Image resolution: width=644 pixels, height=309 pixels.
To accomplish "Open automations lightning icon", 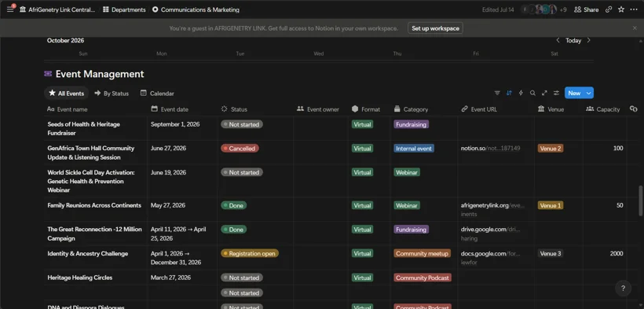I will [x=521, y=93].
